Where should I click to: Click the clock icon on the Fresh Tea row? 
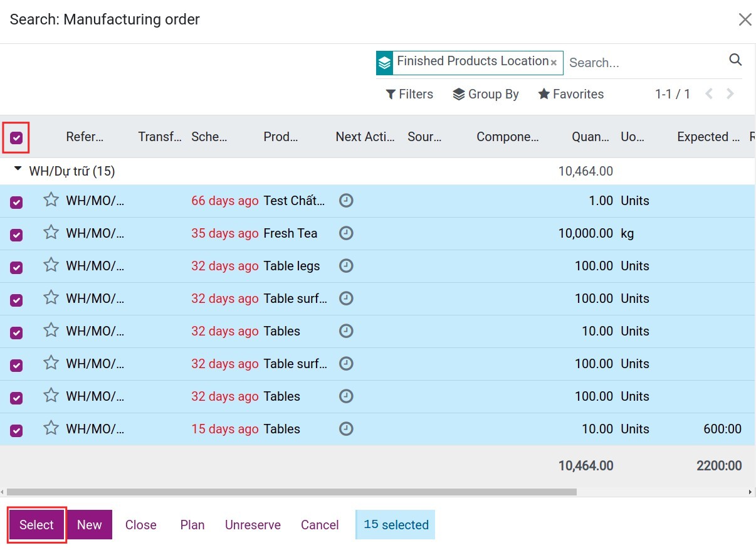pyautogui.click(x=346, y=233)
